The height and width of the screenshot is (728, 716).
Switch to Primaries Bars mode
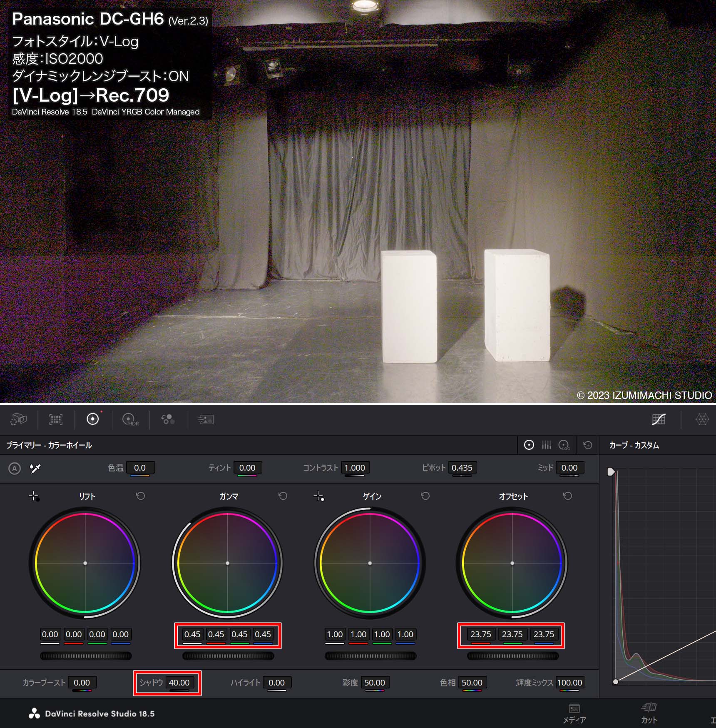coord(546,445)
